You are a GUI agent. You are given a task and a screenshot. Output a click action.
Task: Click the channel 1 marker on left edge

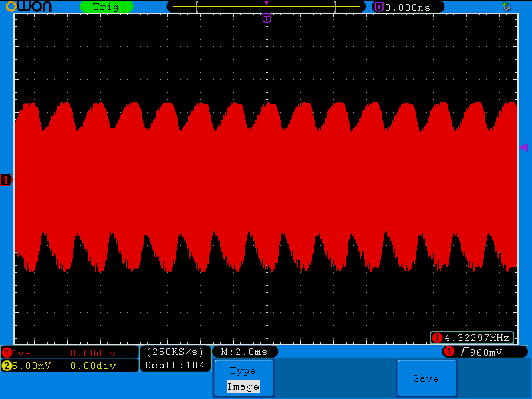tap(5, 180)
